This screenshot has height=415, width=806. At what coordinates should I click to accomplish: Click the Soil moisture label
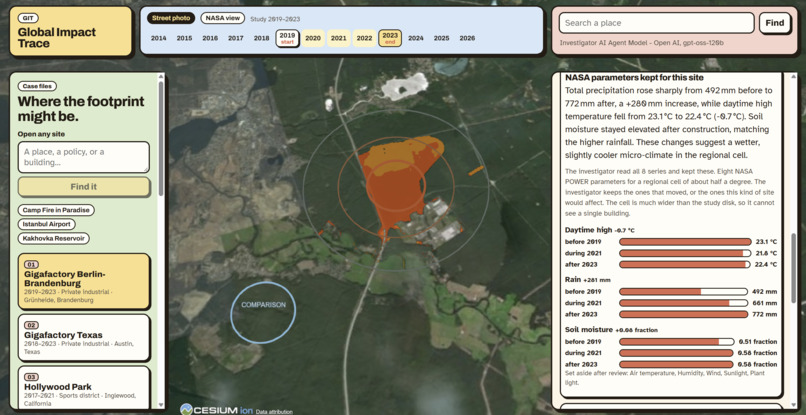point(589,330)
